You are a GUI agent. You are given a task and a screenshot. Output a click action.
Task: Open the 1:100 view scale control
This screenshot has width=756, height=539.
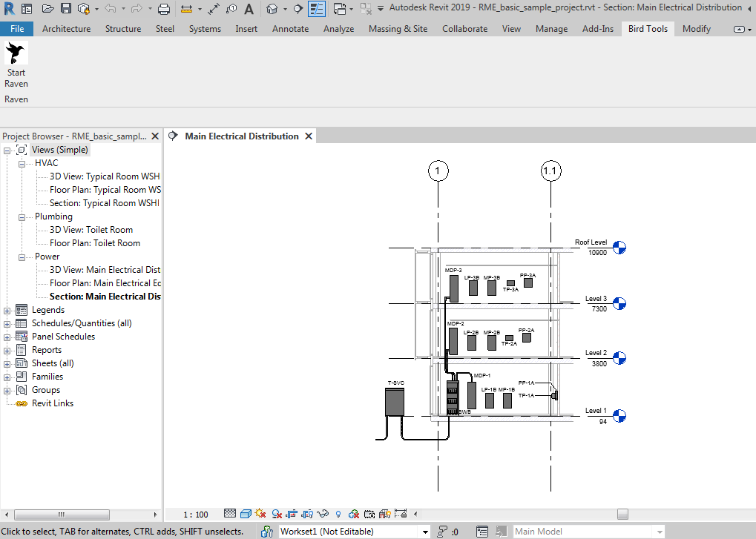click(x=194, y=513)
